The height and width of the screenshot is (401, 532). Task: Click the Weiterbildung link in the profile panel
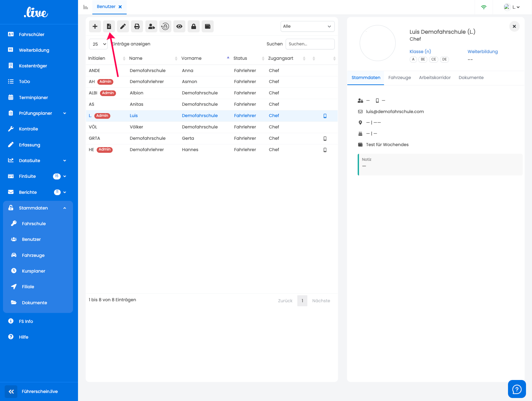[x=482, y=51]
